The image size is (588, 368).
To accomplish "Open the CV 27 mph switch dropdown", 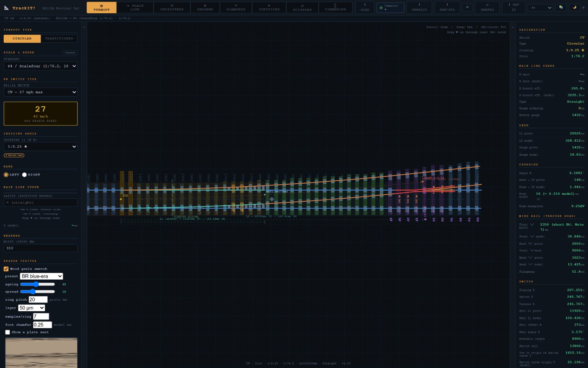I will (40, 92).
